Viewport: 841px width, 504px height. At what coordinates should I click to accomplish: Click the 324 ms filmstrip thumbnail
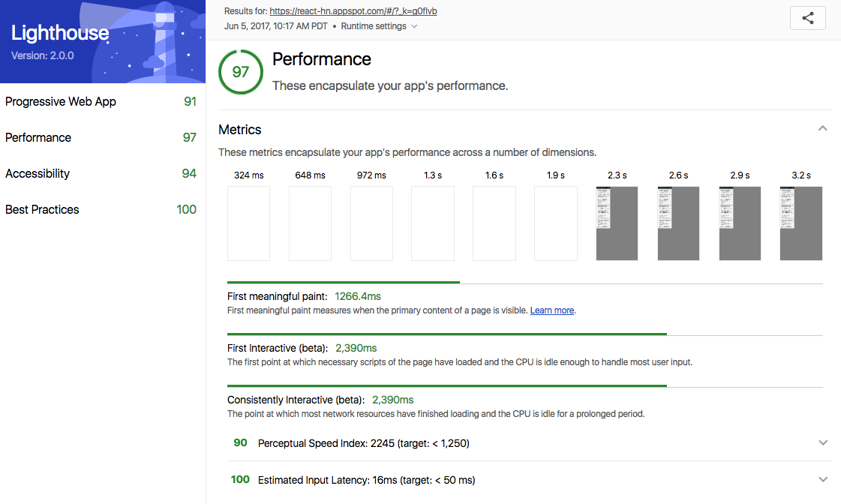[248, 223]
